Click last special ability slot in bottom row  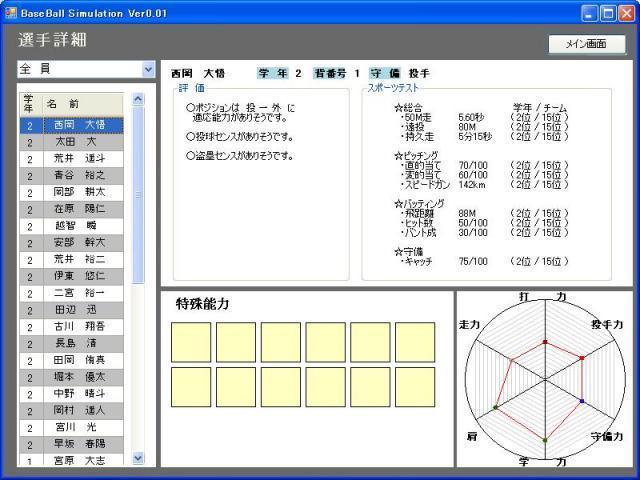415,387
